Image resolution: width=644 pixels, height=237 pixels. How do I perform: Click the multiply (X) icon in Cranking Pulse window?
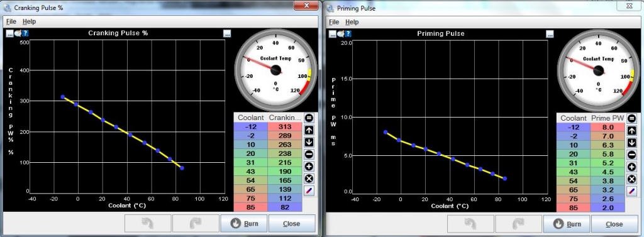coord(309,179)
